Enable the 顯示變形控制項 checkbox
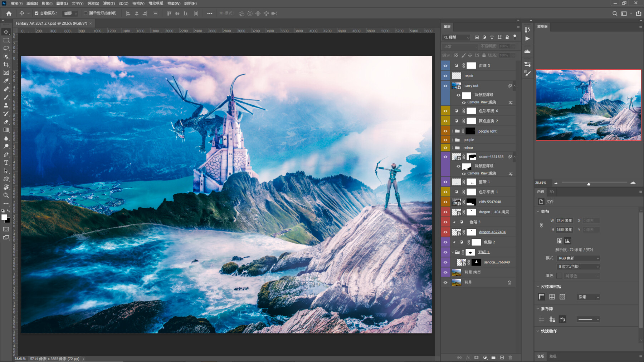 tap(86, 13)
